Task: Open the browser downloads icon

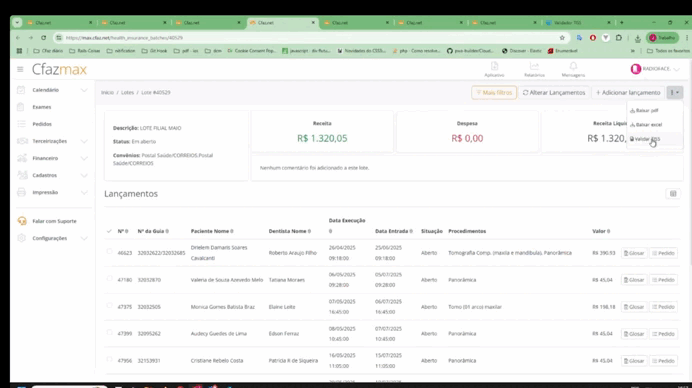Action: [x=638, y=38]
